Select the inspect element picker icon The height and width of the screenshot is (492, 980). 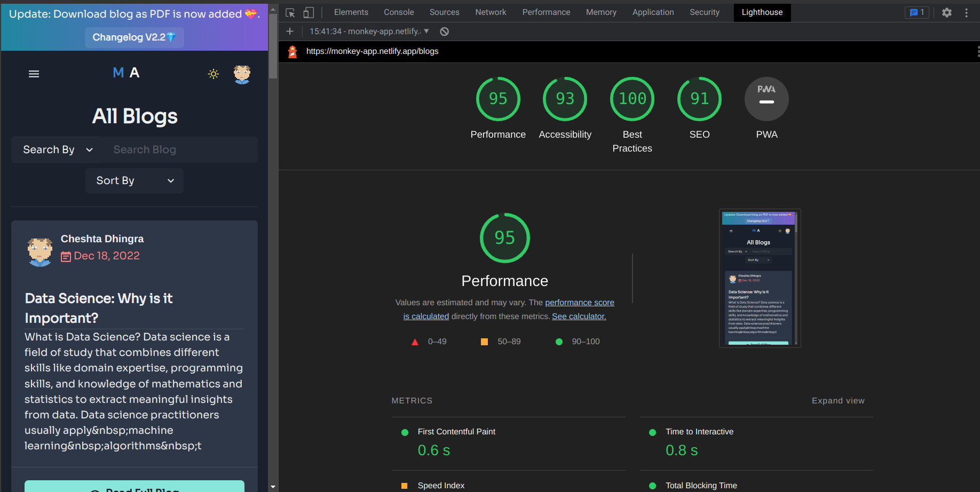[x=290, y=12]
